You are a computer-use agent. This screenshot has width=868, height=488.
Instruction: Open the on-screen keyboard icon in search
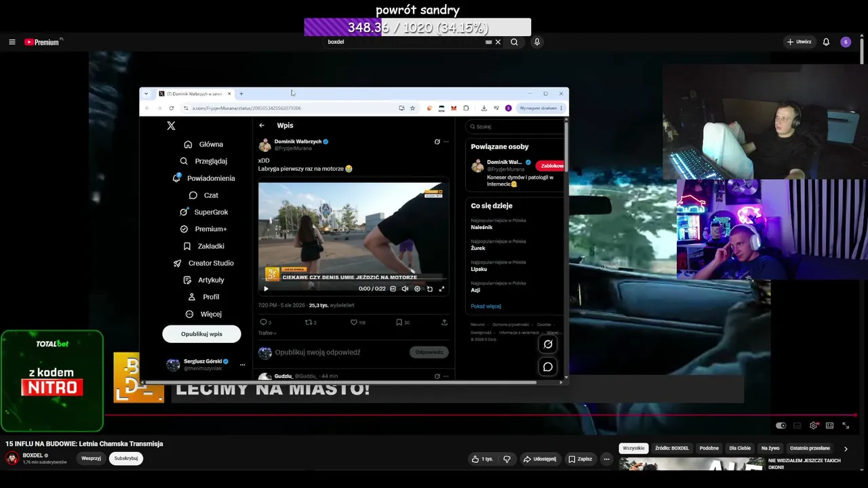pos(488,42)
